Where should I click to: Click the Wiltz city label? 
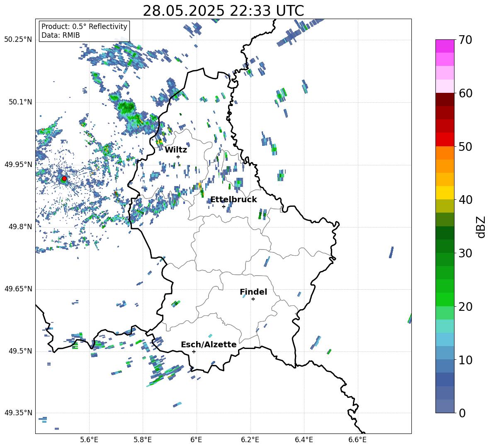tap(176, 150)
